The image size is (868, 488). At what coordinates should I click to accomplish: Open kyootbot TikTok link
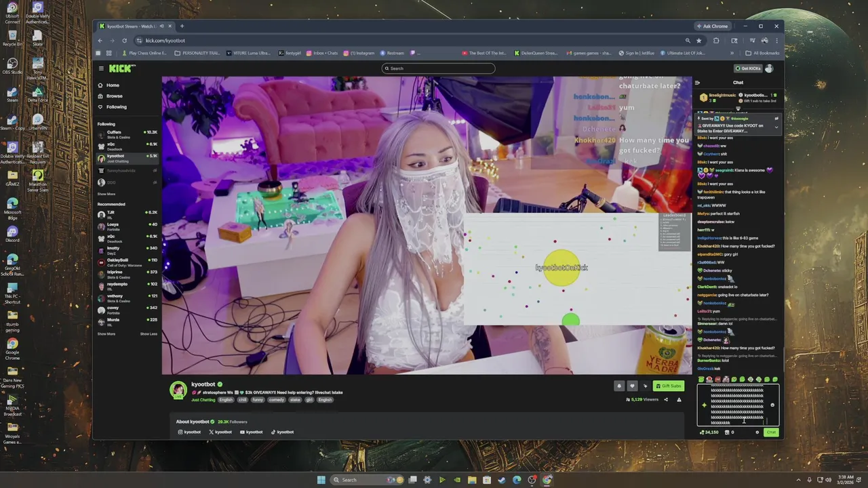click(x=283, y=432)
